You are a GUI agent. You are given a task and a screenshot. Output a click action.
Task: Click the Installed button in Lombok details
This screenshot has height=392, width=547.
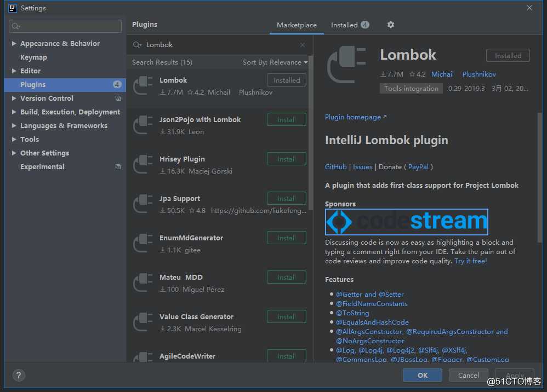(508, 56)
